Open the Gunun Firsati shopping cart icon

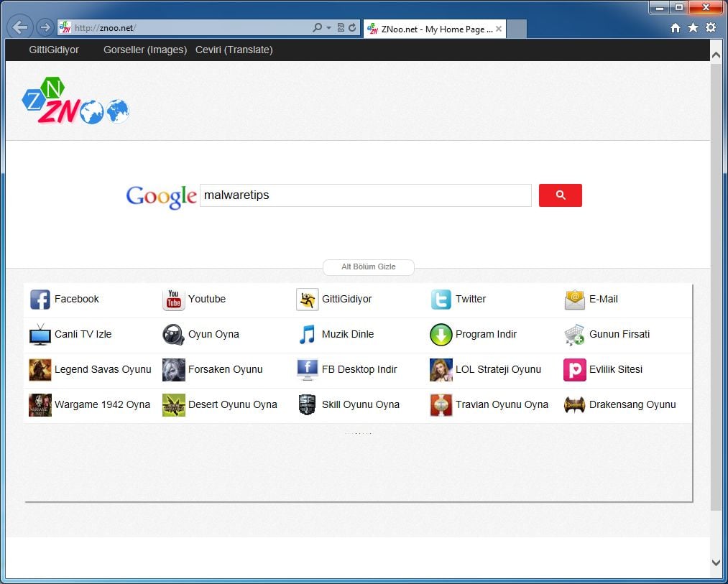575,335
